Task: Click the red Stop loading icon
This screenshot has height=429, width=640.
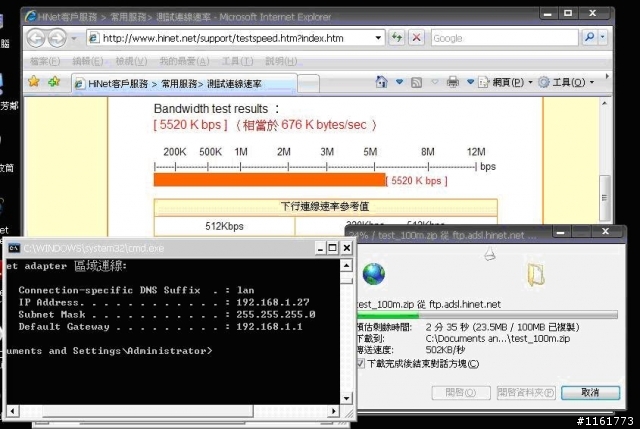Action: pos(416,38)
